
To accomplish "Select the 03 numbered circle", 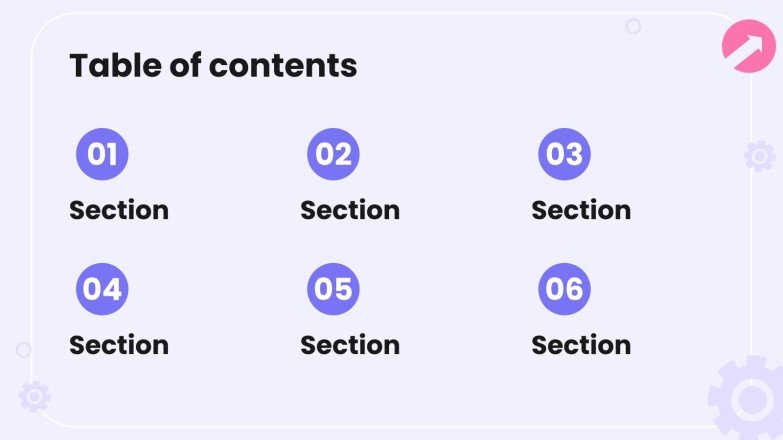I will coord(564,154).
